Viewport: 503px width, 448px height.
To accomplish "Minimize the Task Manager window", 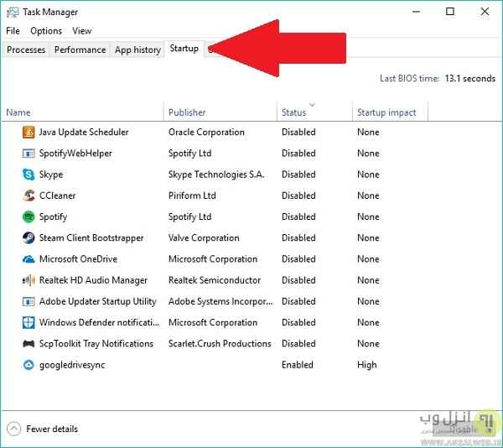I will click(417, 12).
